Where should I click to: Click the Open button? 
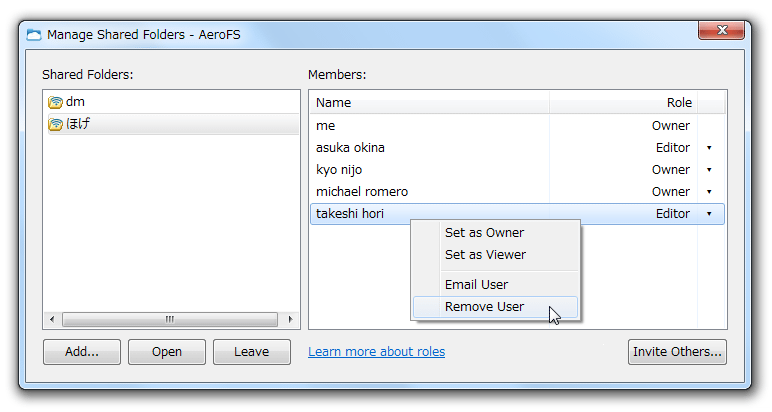(x=167, y=352)
